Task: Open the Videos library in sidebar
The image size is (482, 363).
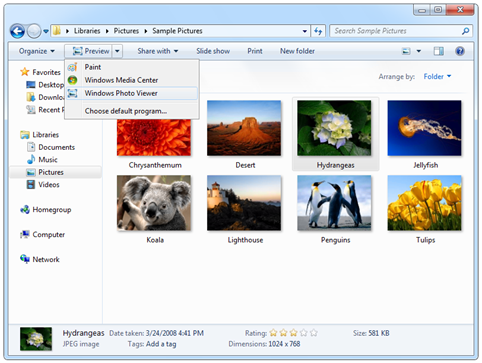Action: point(49,185)
